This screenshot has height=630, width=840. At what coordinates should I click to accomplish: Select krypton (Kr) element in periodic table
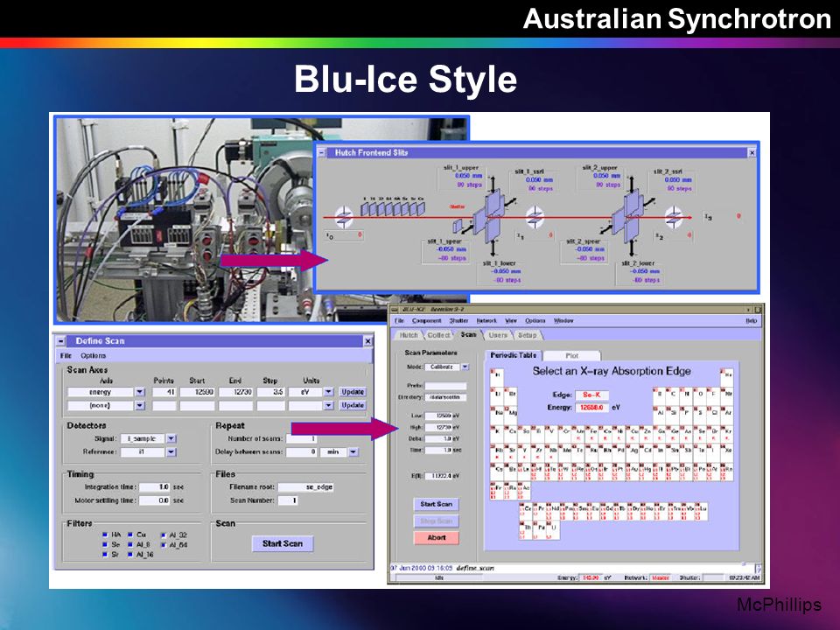pos(727,435)
